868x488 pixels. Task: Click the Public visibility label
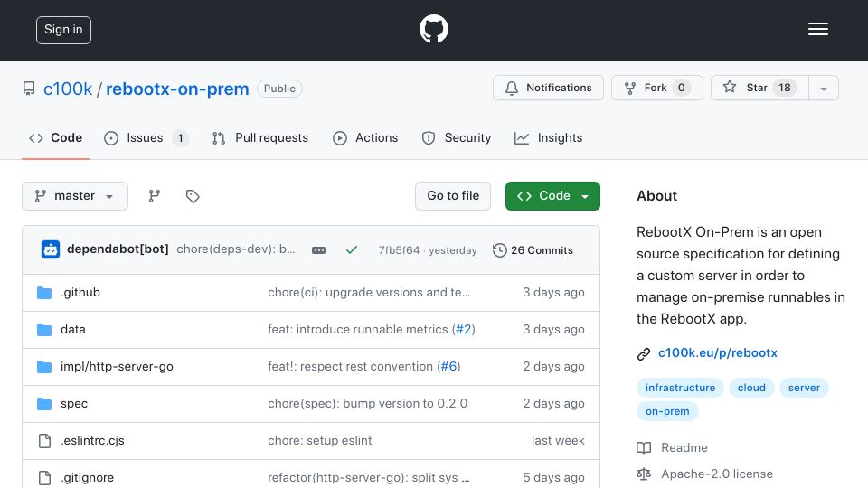click(x=279, y=89)
